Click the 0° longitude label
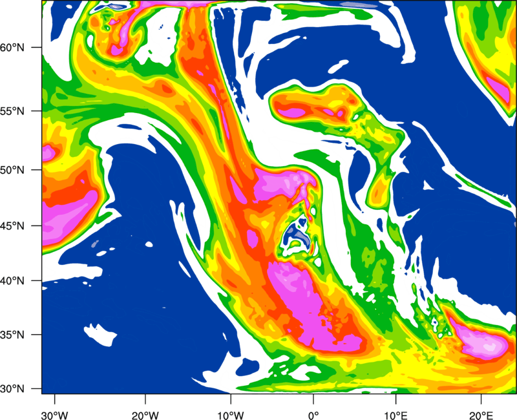This screenshot has width=517, height=420. (x=313, y=415)
